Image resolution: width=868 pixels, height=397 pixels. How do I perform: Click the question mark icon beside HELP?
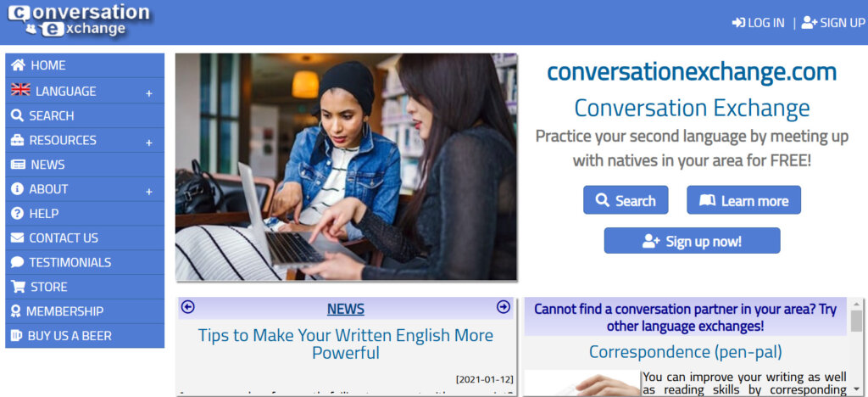click(x=17, y=213)
